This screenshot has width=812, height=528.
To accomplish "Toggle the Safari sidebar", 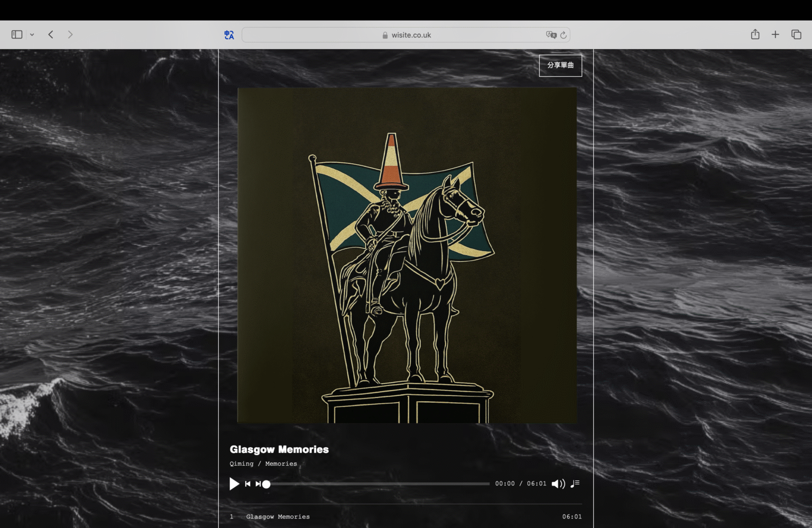I will pos(17,34).
